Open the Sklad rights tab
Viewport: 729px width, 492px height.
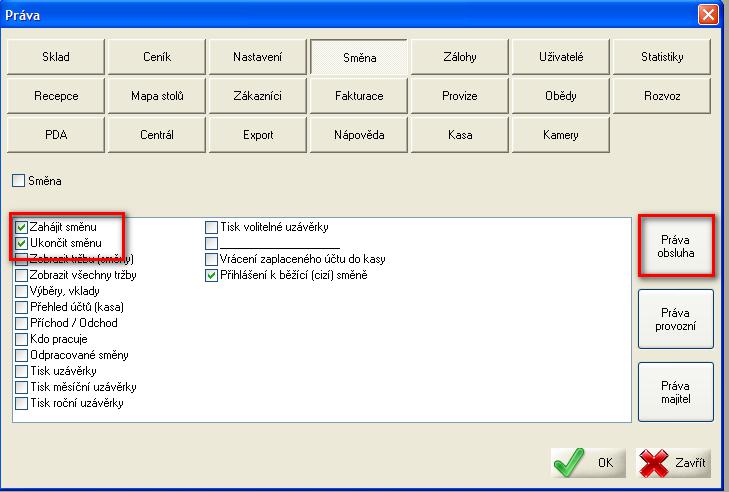pyautogui.click(x=56, y=58)
